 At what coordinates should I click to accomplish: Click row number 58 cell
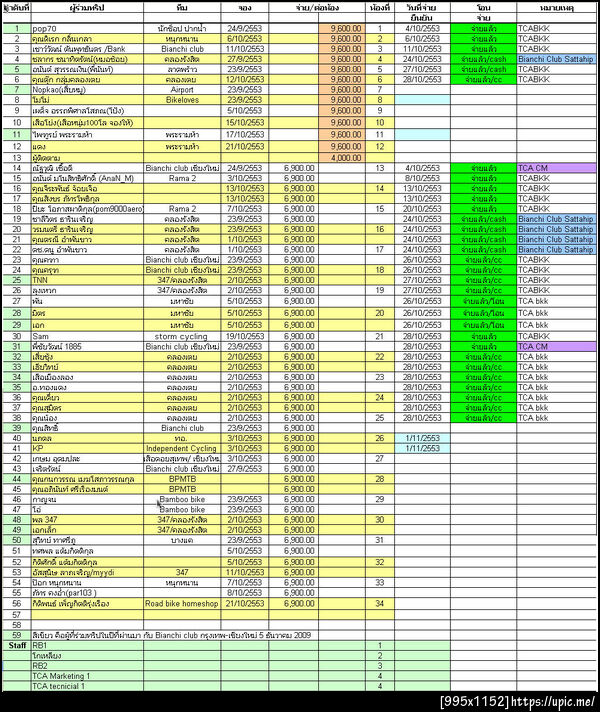click(17, 625)
